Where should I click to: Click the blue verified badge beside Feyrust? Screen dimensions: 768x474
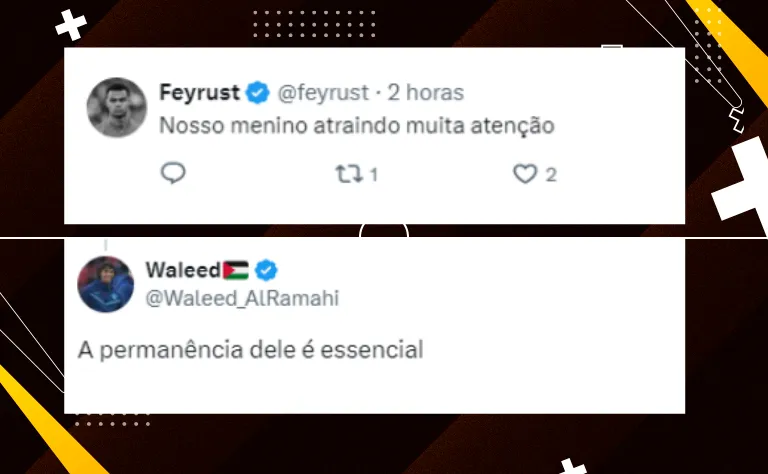(258, 93)
